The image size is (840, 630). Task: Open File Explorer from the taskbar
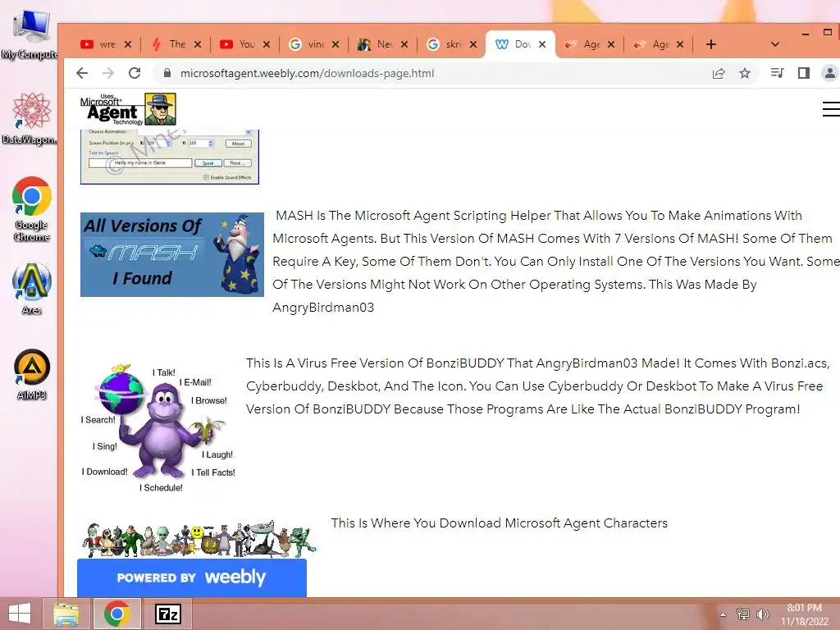pos(66,614)
